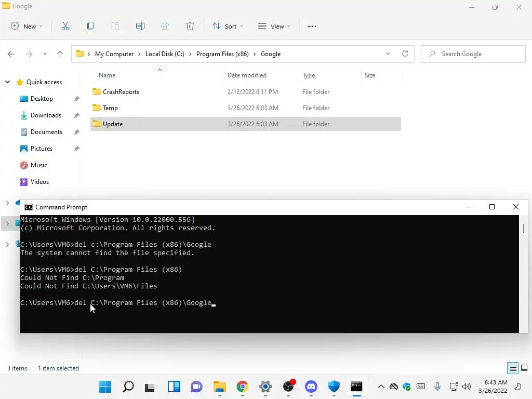Open Windows Security shield on taskbar
The height and width of the screenshot is (399, 532).
334,387
